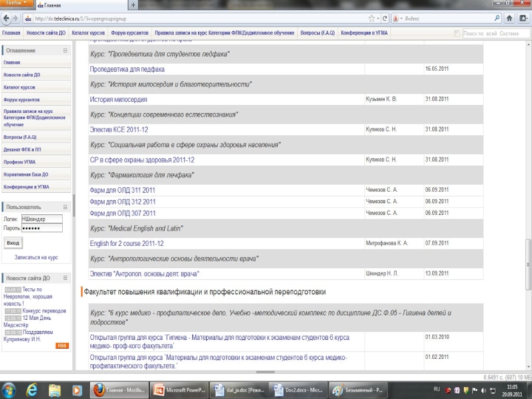Open the Yandex search engine dropdown

[x=397, y=19]
